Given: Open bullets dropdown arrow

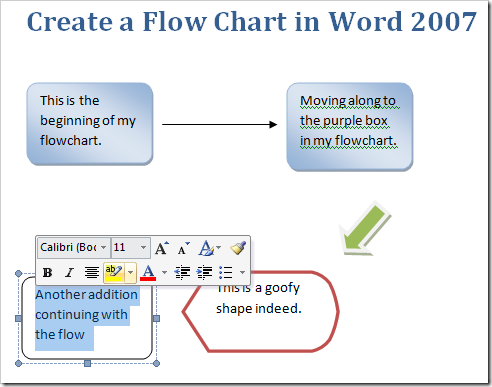Looking at the screenshot, I should [x=242, y=273].
